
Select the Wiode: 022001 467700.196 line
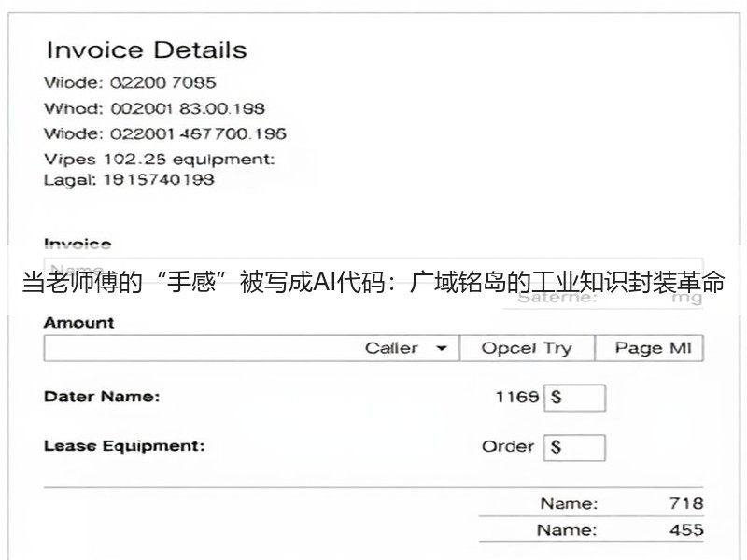pyautogui.click(x=165, y=133)
